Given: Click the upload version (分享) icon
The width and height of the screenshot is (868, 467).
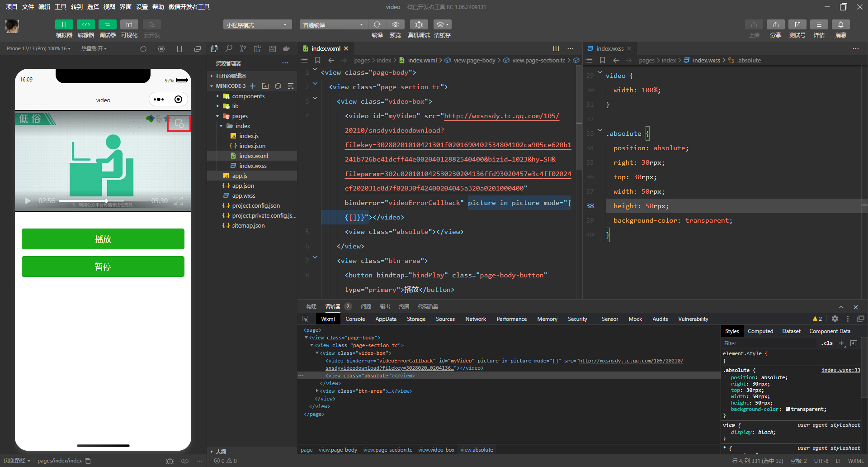Looking at the screenshot, I should click(x=775, y=24).
